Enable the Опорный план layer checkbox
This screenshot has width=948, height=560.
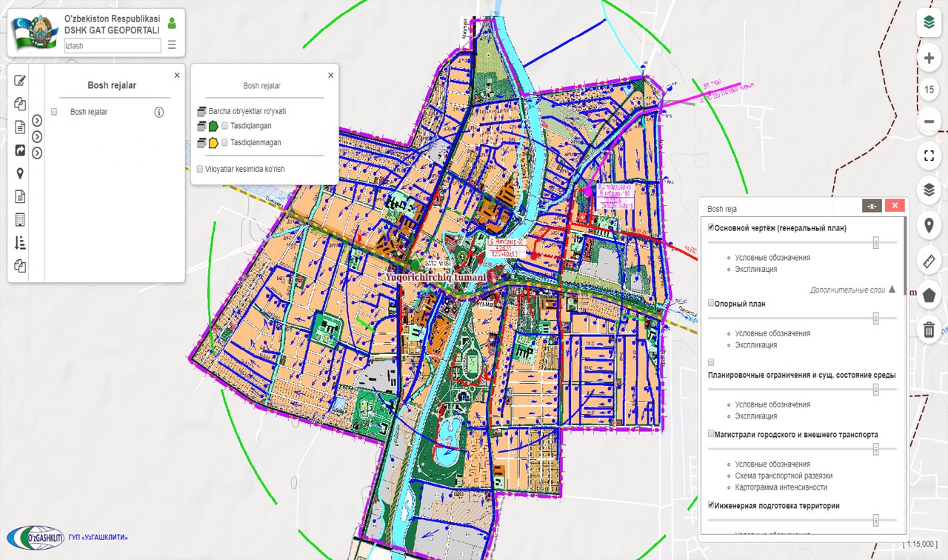[711, 303]
